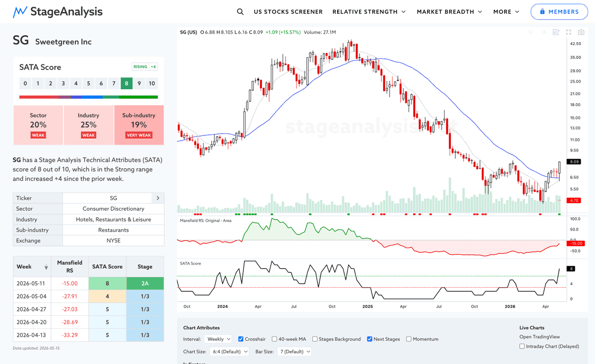Image resolution: width=595 pixels, height=364 pixels.
Task: Open the Interval Weekly dropdown
Action: click(x=218, y=339)
